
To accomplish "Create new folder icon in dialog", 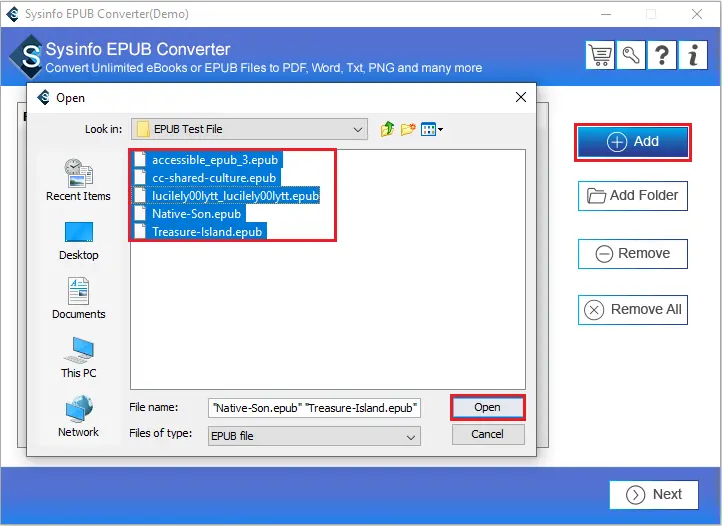I will click(x=408, y=129).
